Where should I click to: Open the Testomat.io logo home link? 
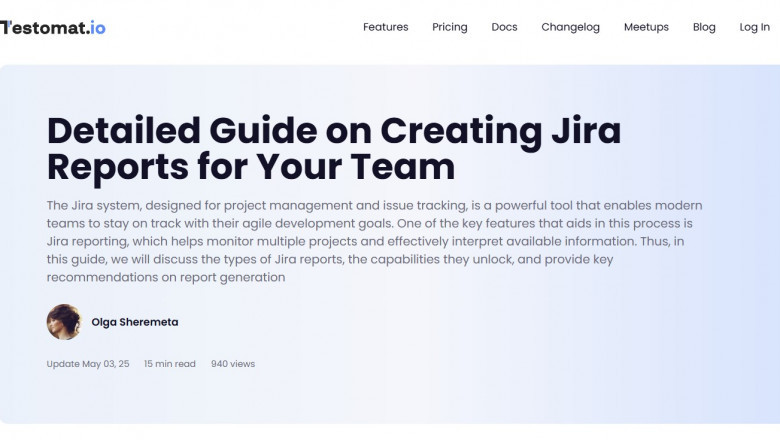[x=53, y=28]
